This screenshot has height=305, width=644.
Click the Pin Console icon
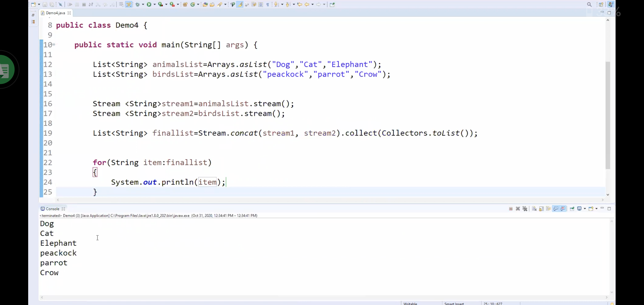(572, 209)
